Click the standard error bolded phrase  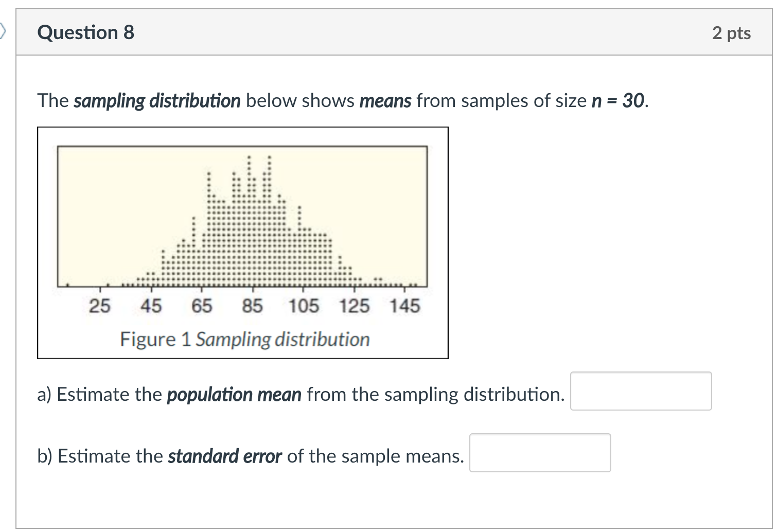[224, 456]
